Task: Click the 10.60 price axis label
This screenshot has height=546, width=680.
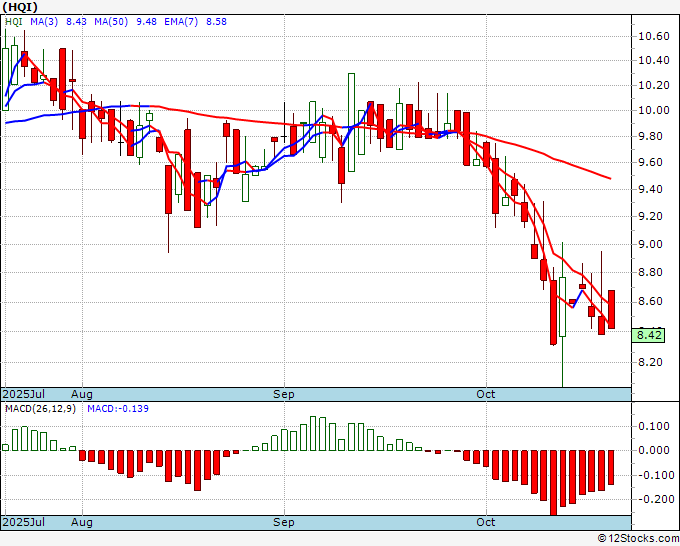Action: point(654,36)
